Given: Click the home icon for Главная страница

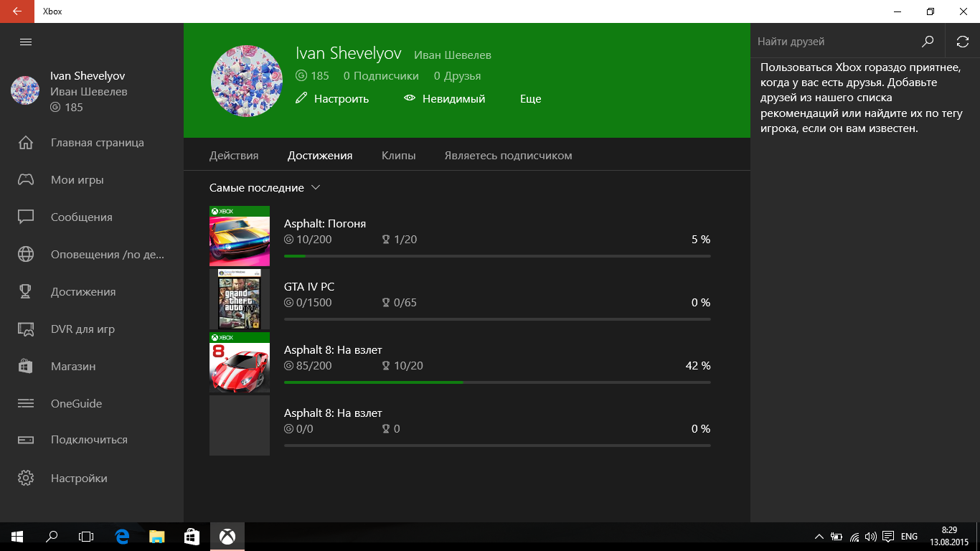Looking at the screenshot, I should (26, 143).
